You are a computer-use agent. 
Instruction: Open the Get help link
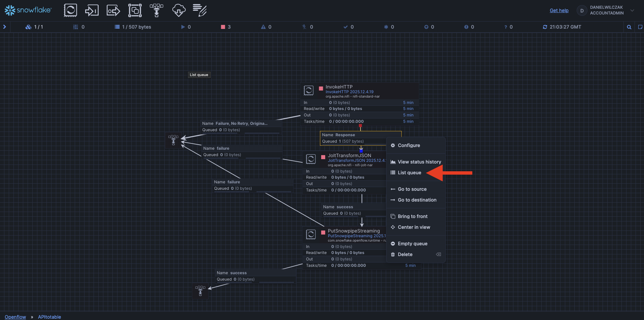pyautogui.click(x=559, y=10)
